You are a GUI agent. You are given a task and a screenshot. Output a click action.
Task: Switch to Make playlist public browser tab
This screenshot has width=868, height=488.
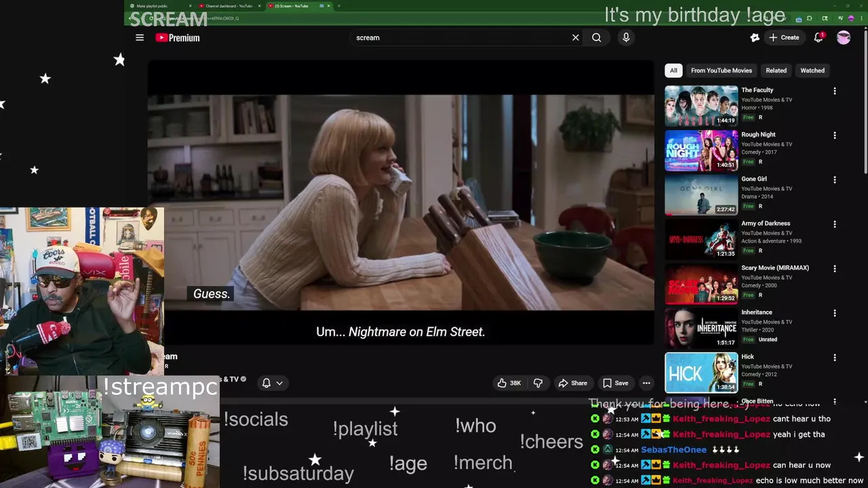(158, 6)
